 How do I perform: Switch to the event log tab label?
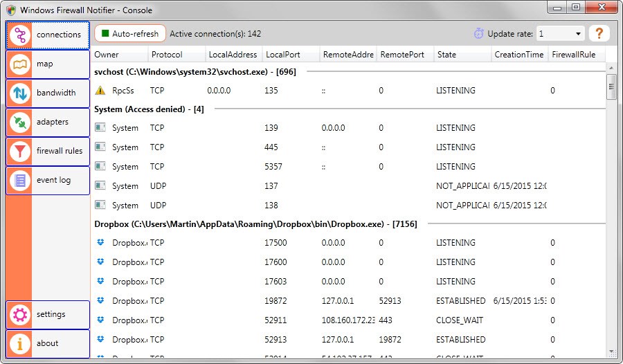click(53, 180)
